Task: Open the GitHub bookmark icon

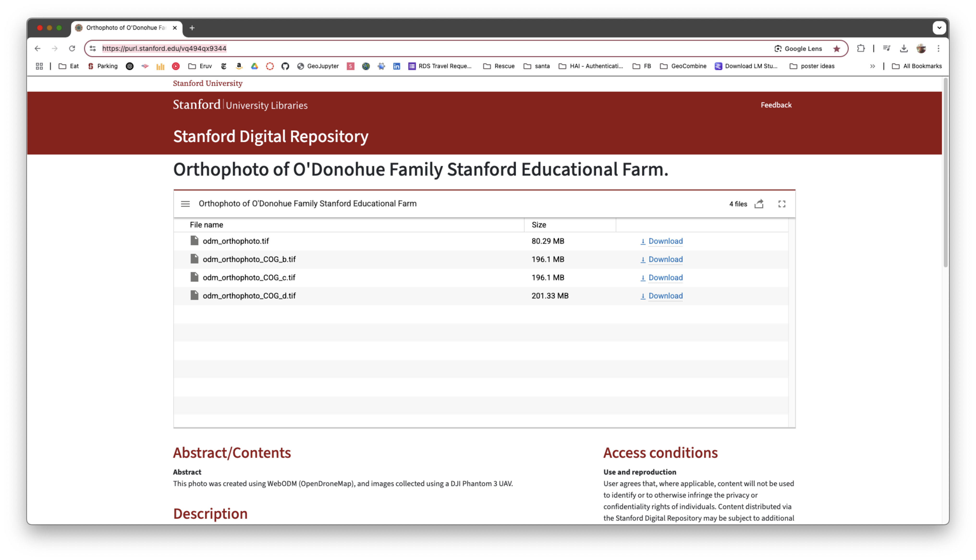Action: point(285,66)
